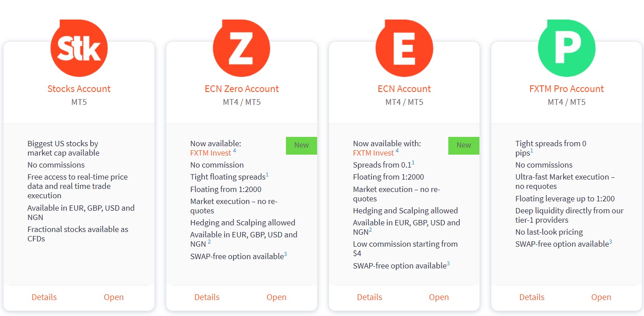This screenshot has width=644, height=316.
Task: Open Details for the Stocks Account
Action: click(44, 297)
